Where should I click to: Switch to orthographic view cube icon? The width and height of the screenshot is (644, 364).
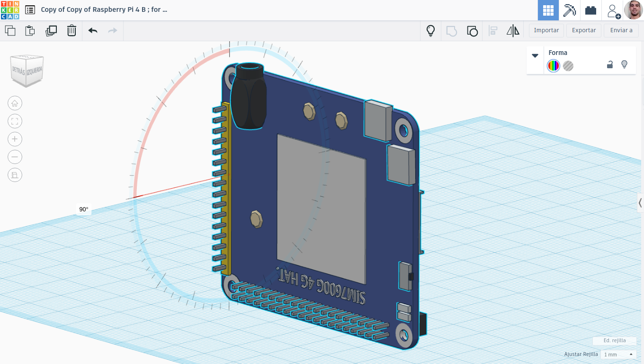coord(15,175)
